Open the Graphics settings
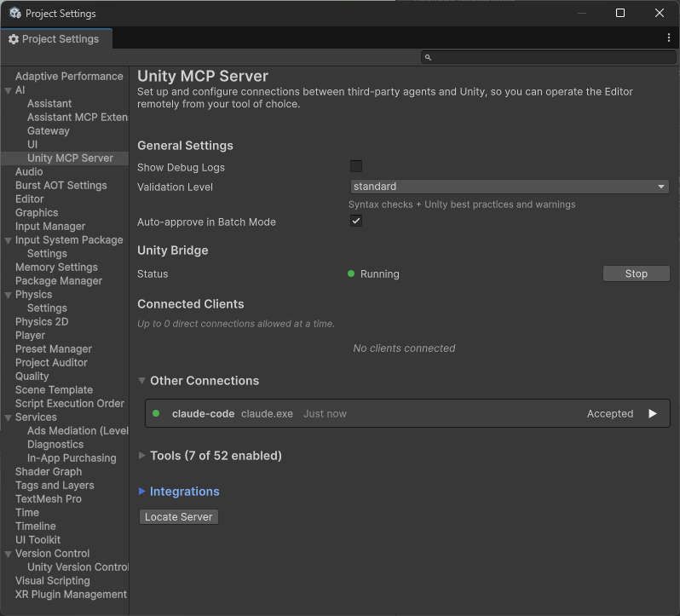The width and height of the screenshot is (680, 616). click(37, 213)
